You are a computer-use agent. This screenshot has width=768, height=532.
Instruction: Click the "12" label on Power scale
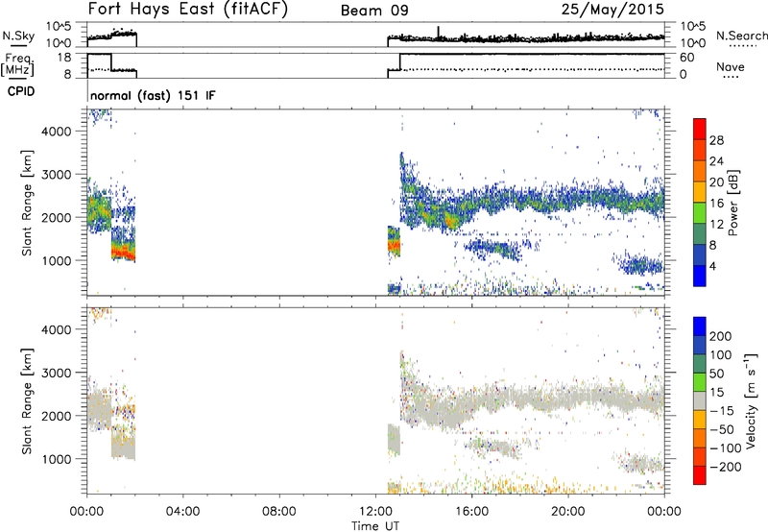click(x=716, y=225)
